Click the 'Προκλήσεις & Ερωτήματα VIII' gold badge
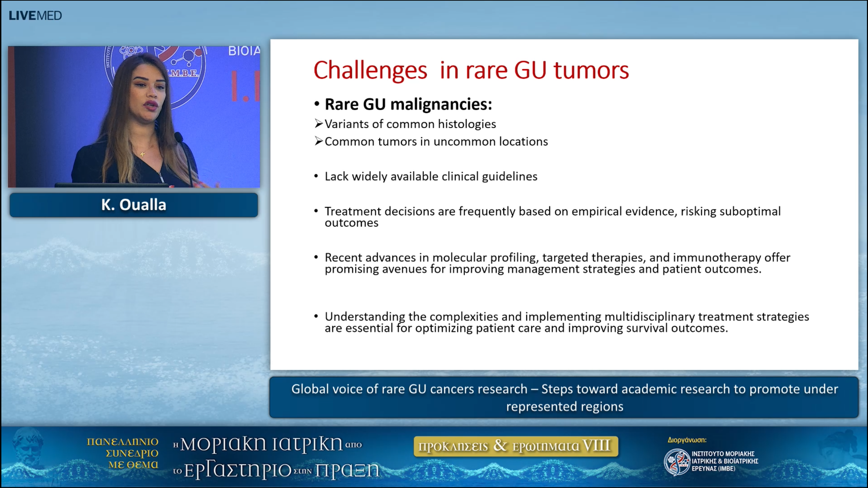This screenshot has height=488, width=868. tap(516, 446)
